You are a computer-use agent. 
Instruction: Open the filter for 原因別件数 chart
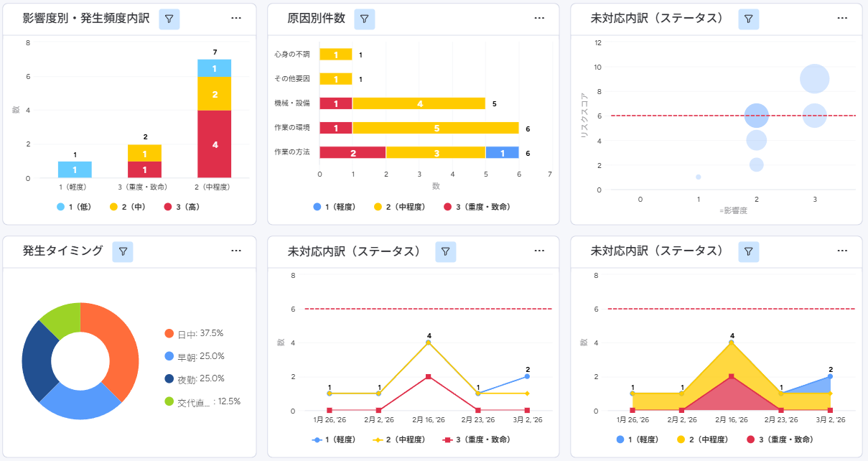[364, 19]
